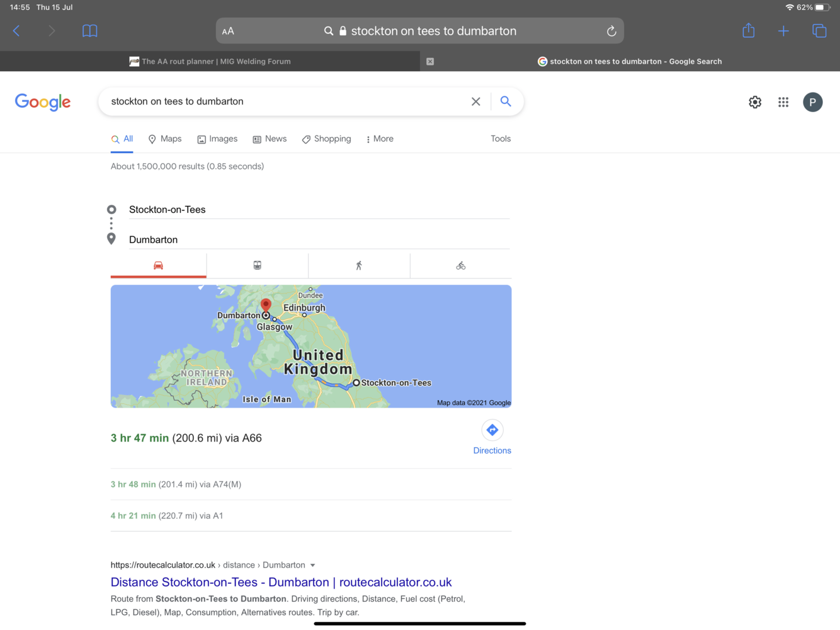Tap the battery indicator in status bar
Screen dimensions: 840x630
tap(822, 7)
